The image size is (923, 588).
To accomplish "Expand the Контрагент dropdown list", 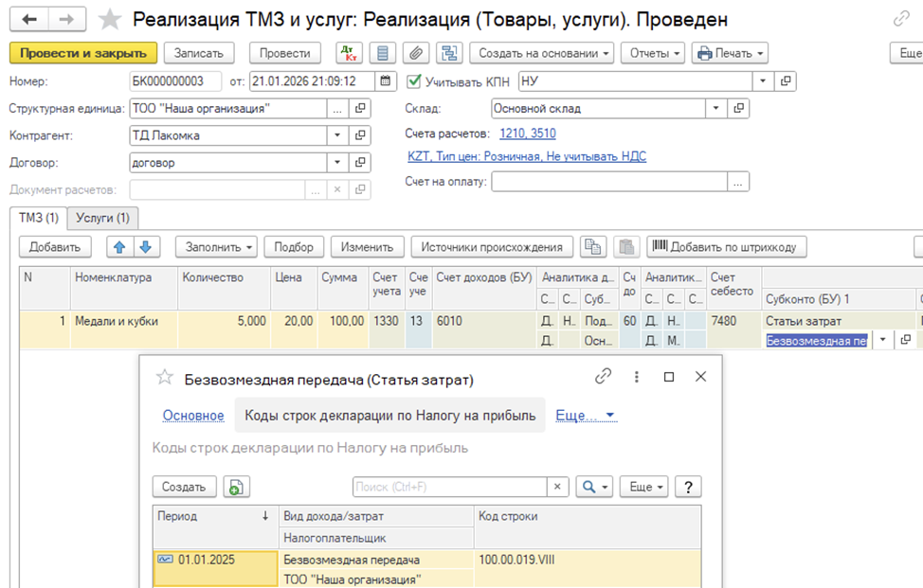I will pos(338,135).
